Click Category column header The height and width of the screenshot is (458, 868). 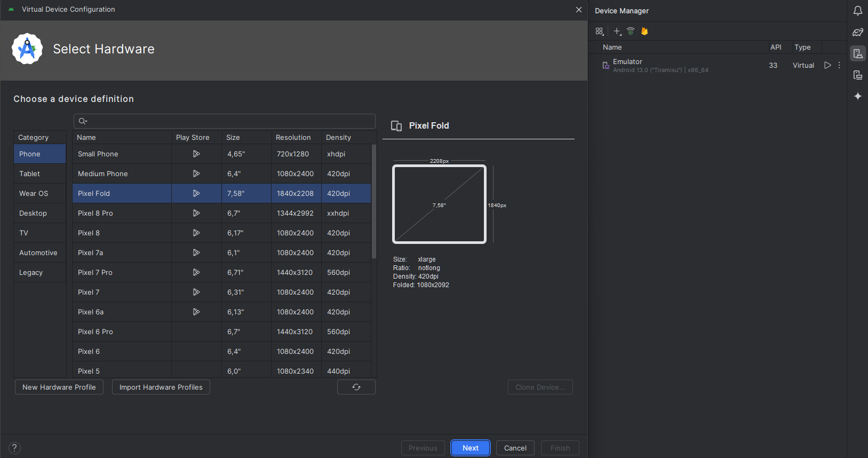coord(40,137)
